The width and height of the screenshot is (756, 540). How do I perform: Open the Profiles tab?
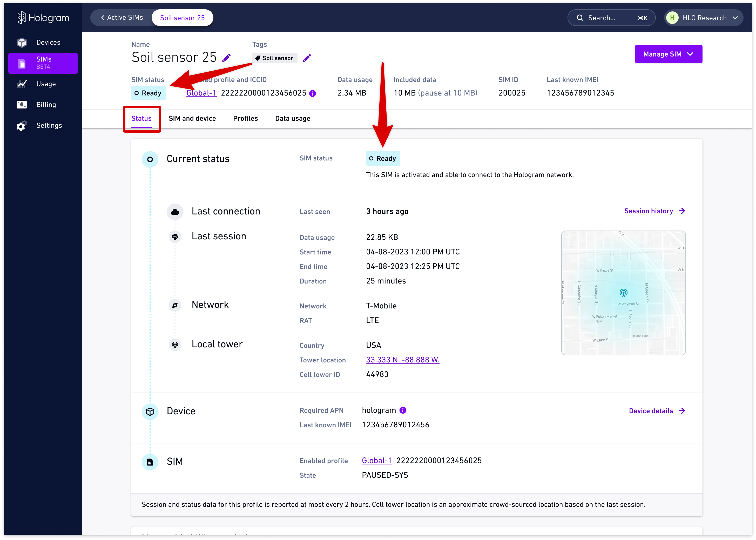tap(245, 119)
